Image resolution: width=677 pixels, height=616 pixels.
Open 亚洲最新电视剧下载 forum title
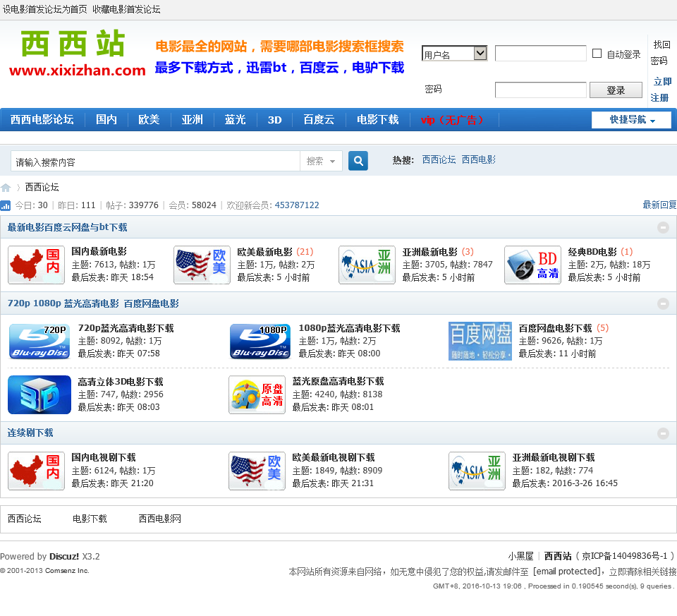pyautogui.click(x=554, y=457)
